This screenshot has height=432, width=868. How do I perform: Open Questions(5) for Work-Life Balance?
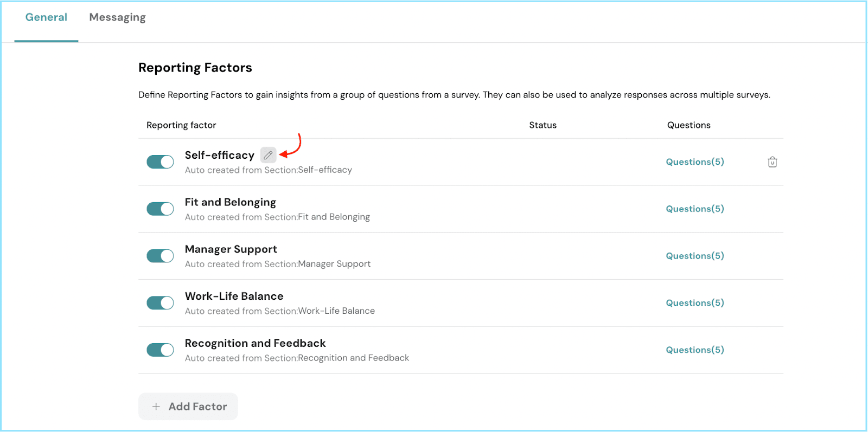(x=694, y=303)
